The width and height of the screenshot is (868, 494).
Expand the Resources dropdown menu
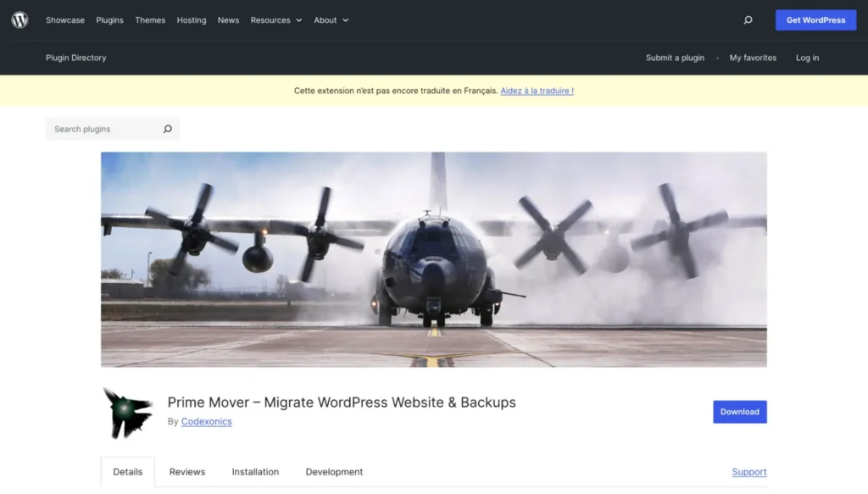pyautogui.click(x=276, y=20)
